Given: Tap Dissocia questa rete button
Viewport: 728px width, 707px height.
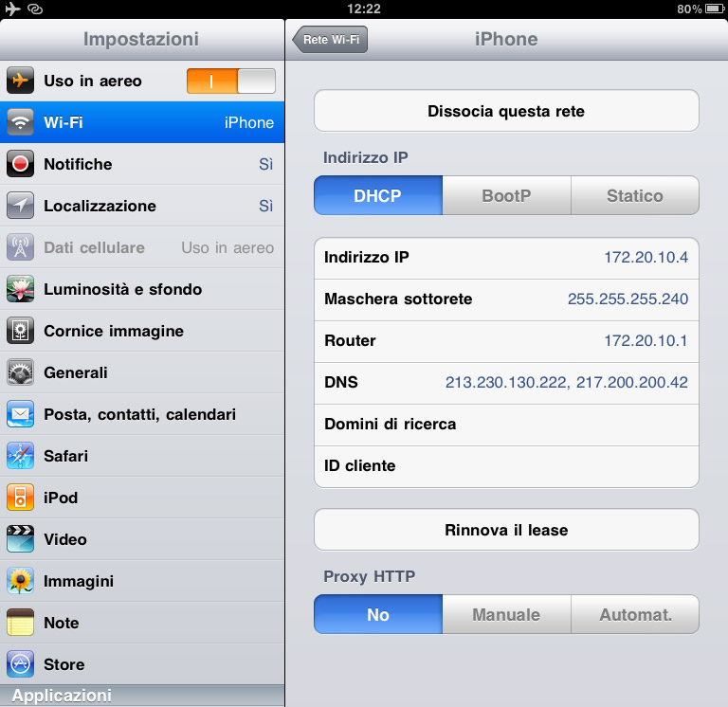Looking at the screenshot, I should 506,111.
